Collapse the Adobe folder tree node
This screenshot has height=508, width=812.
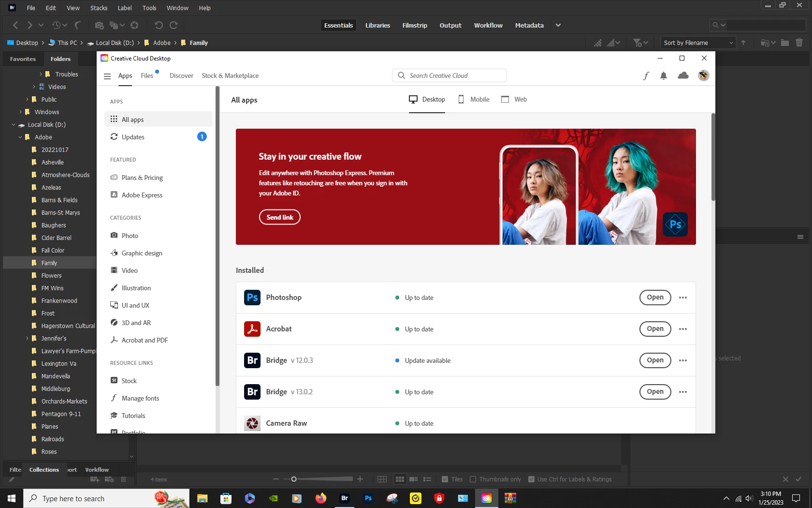click(x=20, y=137)
